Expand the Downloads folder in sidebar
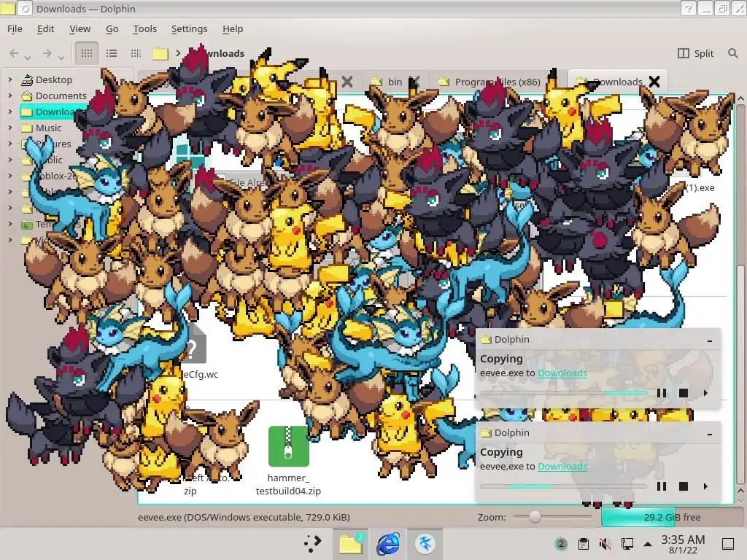 click(10, 112)
